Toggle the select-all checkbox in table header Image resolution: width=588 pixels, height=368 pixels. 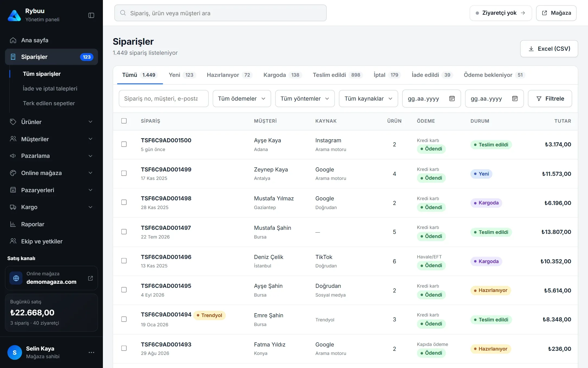click(124, 121)
